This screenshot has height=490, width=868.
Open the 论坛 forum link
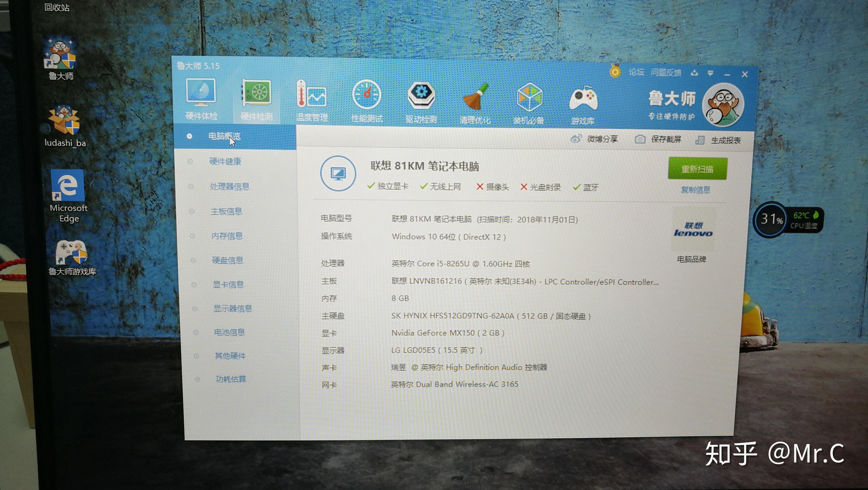636,72
